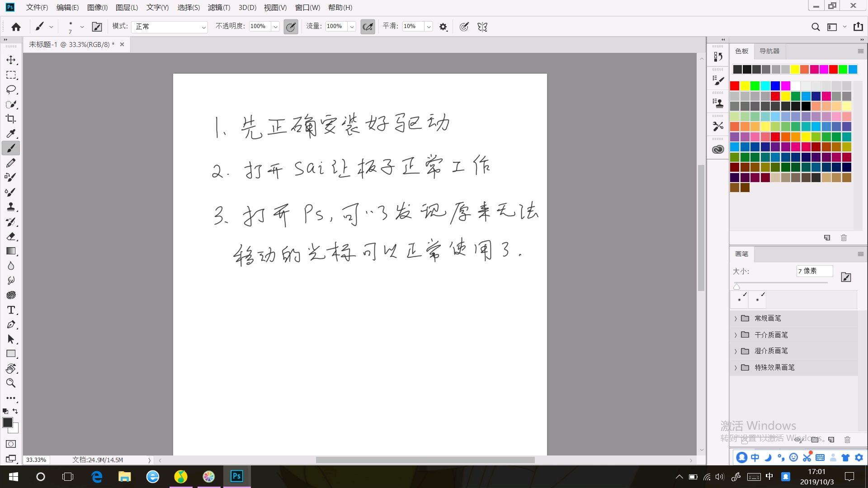868x488 pixels.
Task: Toggle the brush settings panel button
Action: pos(97,27)
